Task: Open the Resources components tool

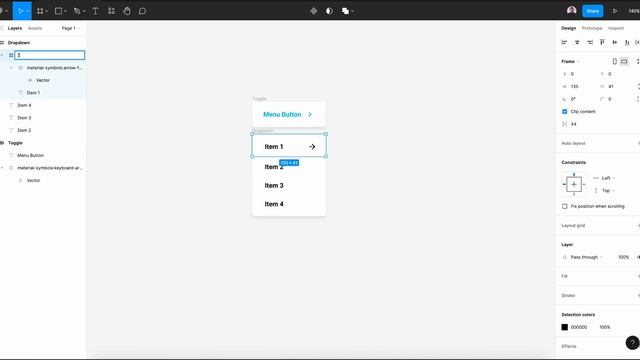Action: coord(111,11)
